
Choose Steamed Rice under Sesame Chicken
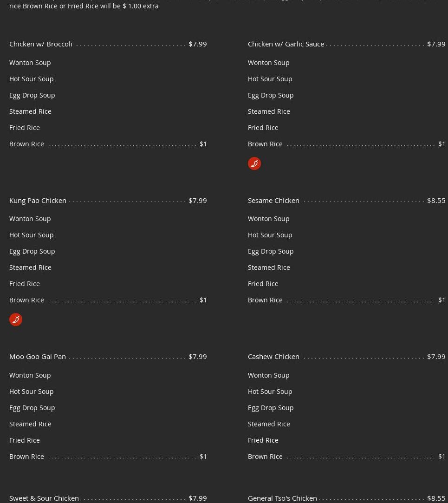click(269, 267)
